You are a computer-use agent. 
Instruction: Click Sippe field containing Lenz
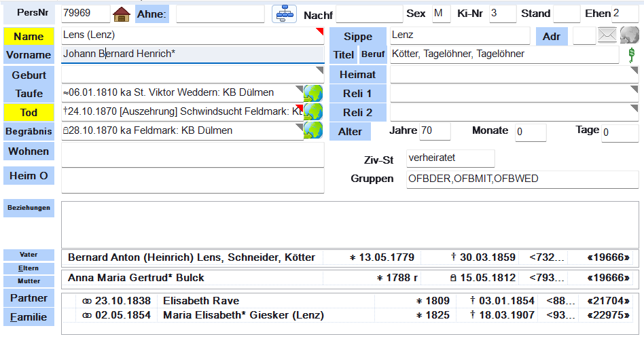[460, 36]
